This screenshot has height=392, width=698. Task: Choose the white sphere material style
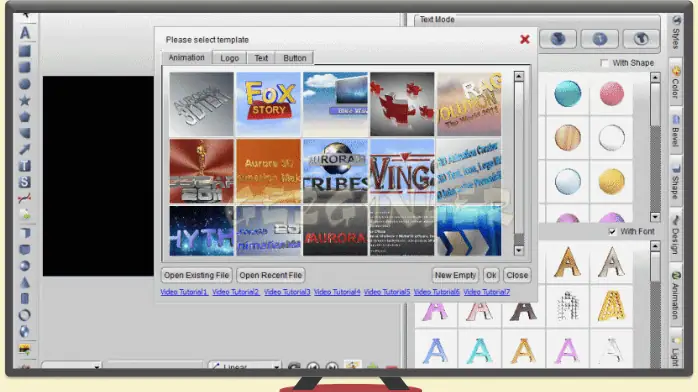pyautogui.click(x=612, y=137)
